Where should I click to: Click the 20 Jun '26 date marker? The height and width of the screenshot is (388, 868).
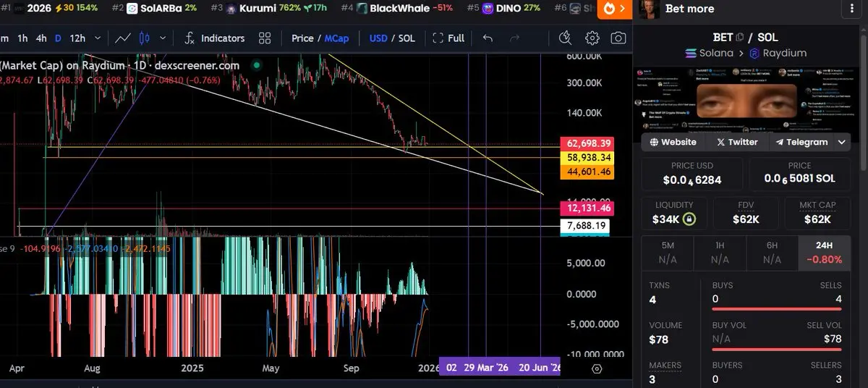[x=540, y=367]
